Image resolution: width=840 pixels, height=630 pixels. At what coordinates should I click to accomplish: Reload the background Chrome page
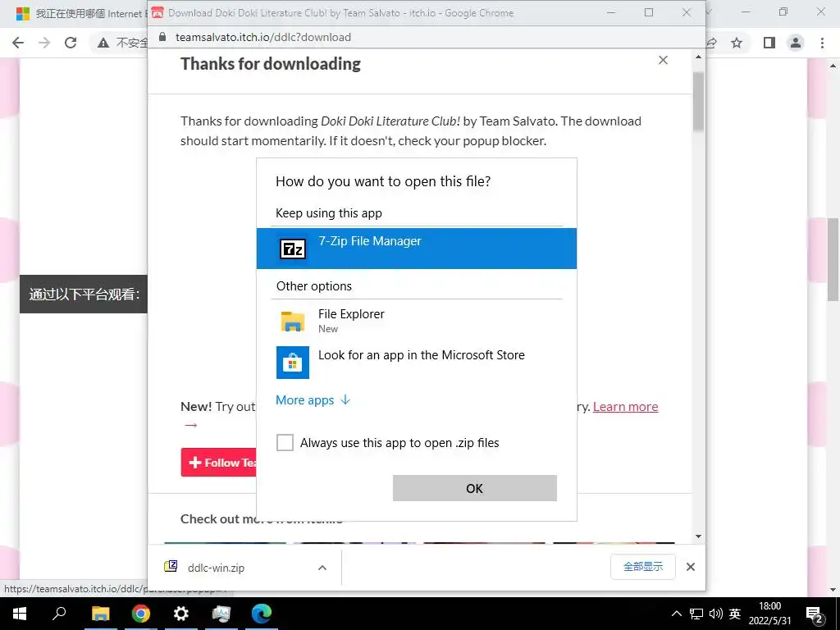pyautogui.click(x=71, y=43)
